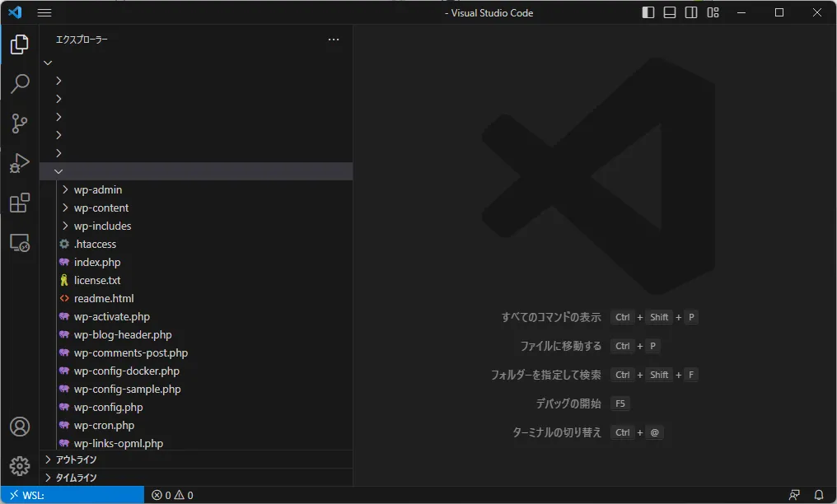The width and height of the screenshot is (837, 504).
Task: Open the Run and Debug view
Action: [x=20, y=163]
